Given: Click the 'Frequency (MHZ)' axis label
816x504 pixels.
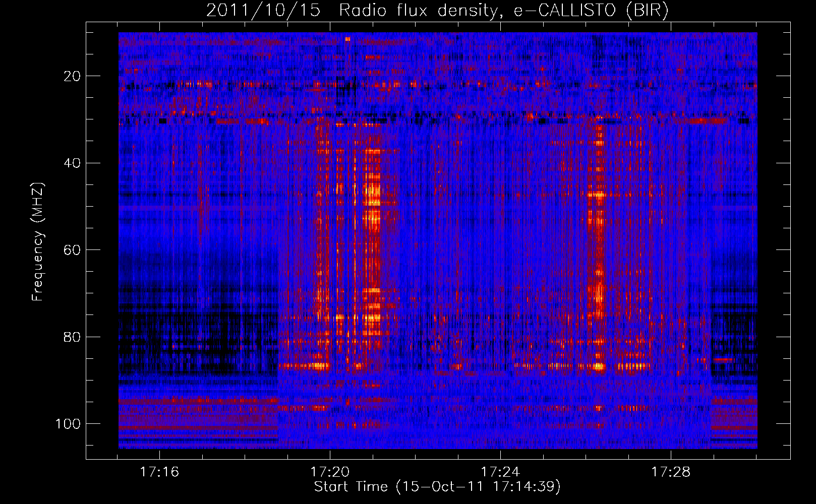Looking at the screenshot, I should tap(38, 242).
